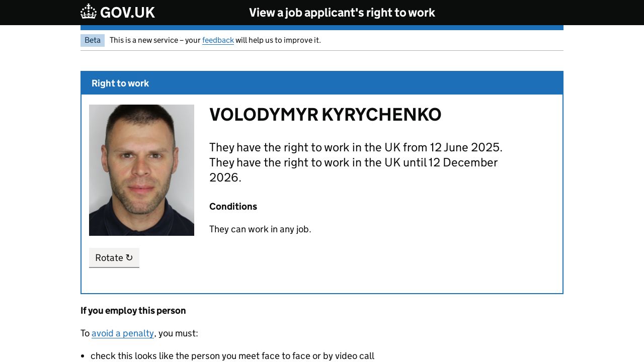644x362 pixels.
Task: Click the "check this looks like the person" bullet
Action: 232,356
